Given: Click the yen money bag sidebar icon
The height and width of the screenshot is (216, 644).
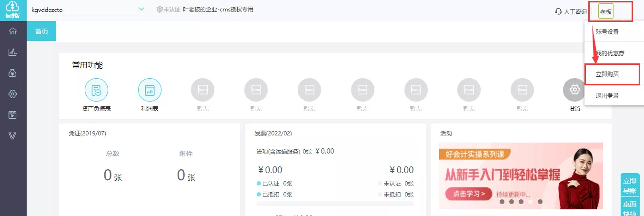Looking at the screenshot, I should (x=13, y=73).
